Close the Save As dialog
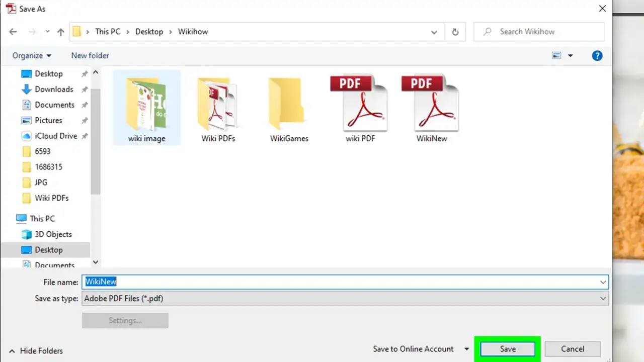 coord(602,9)
